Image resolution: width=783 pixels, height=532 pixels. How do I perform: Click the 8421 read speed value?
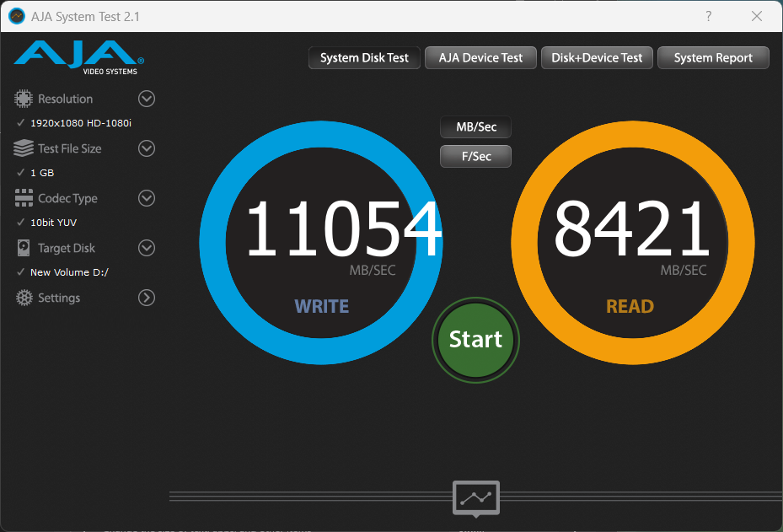coord(631,228)
